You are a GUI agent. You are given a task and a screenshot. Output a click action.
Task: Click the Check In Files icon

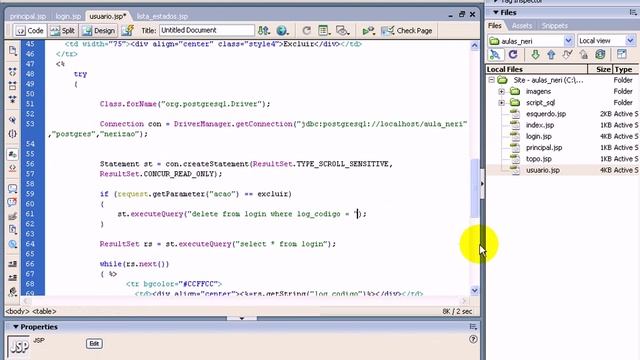coord(584,54)
